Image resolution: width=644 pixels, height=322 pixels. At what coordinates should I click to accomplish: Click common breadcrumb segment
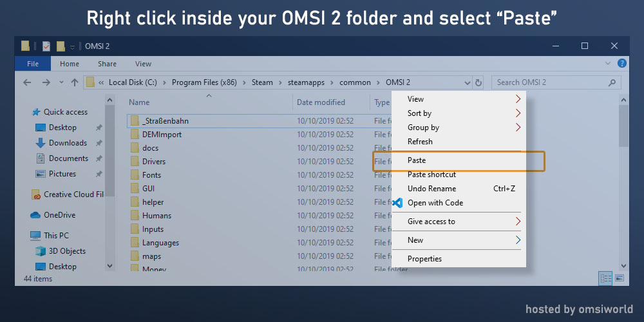(x=355, y=82)
